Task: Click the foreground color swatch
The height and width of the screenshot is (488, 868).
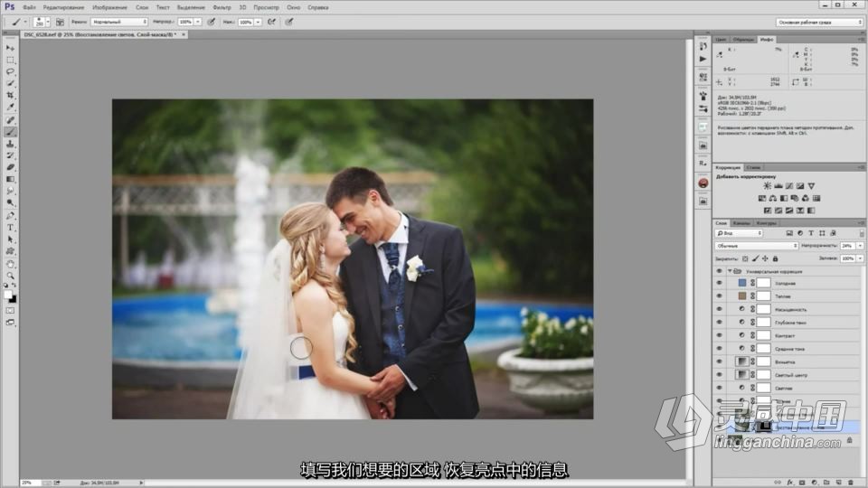Action: tap(8, 295)
